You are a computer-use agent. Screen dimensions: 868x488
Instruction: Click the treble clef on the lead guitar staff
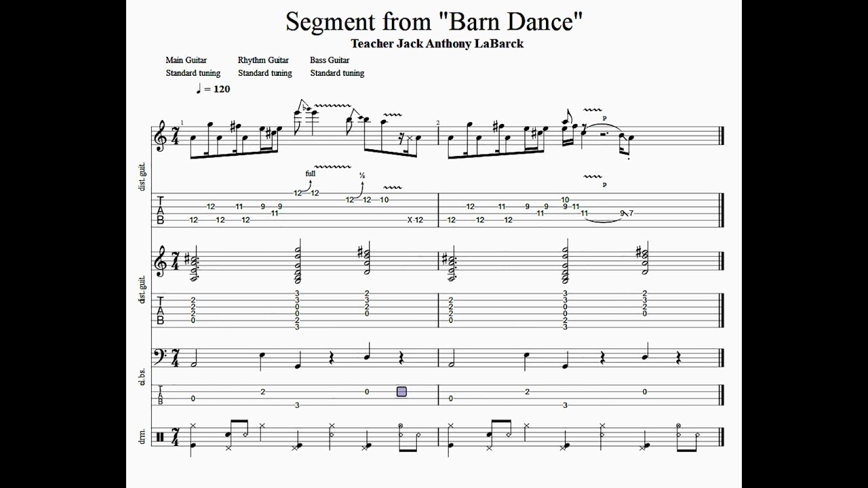tap(161, 136)
